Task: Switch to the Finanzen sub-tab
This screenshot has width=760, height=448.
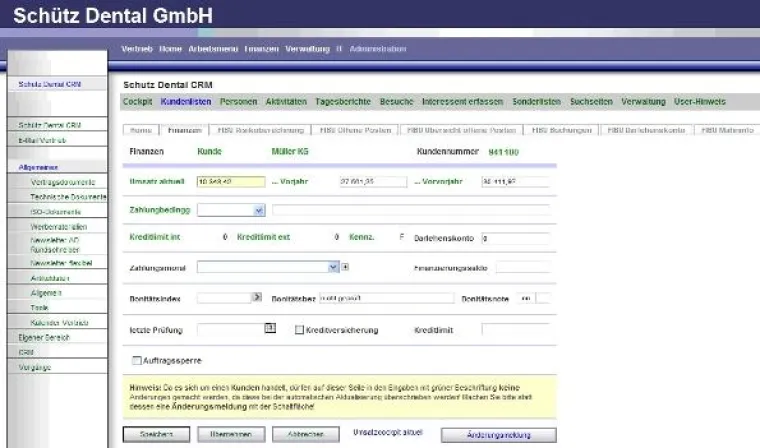Action: point(185,130)
